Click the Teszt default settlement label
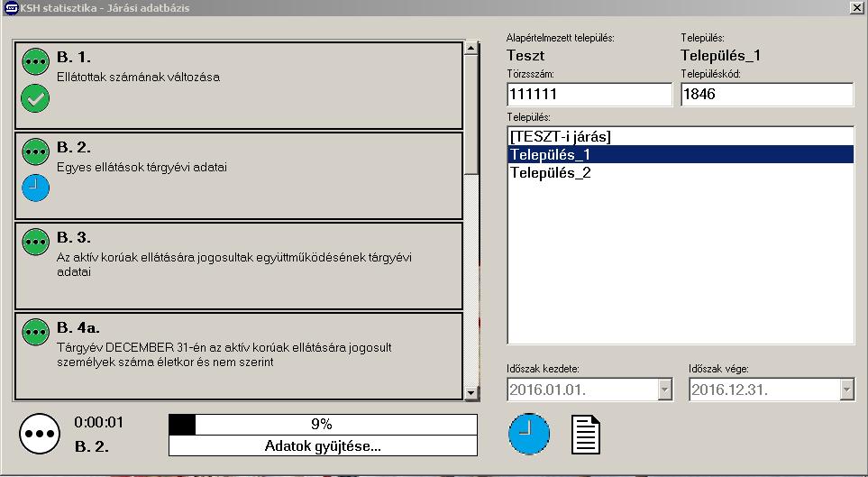 [x=525, y=55]
